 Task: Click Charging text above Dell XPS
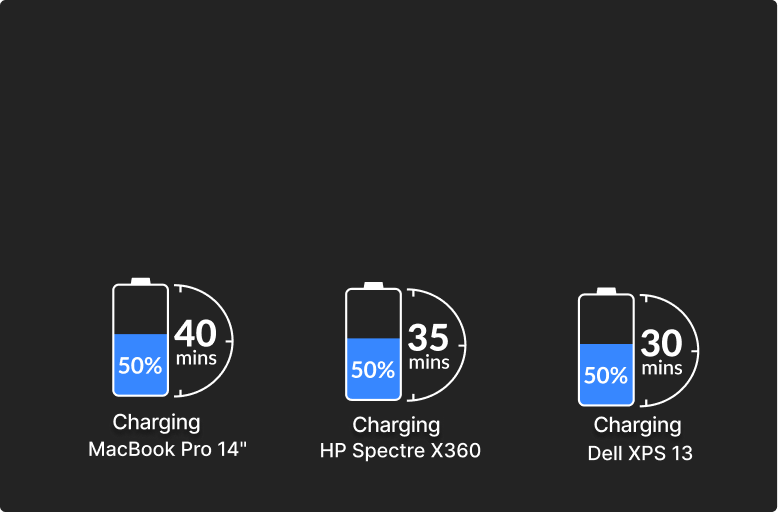638,426
